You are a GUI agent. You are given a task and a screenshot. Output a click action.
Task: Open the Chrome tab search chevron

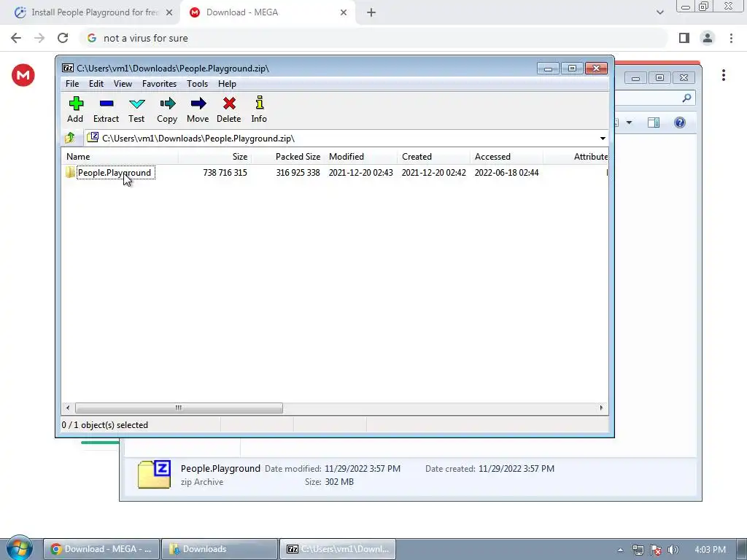(659, 12)
